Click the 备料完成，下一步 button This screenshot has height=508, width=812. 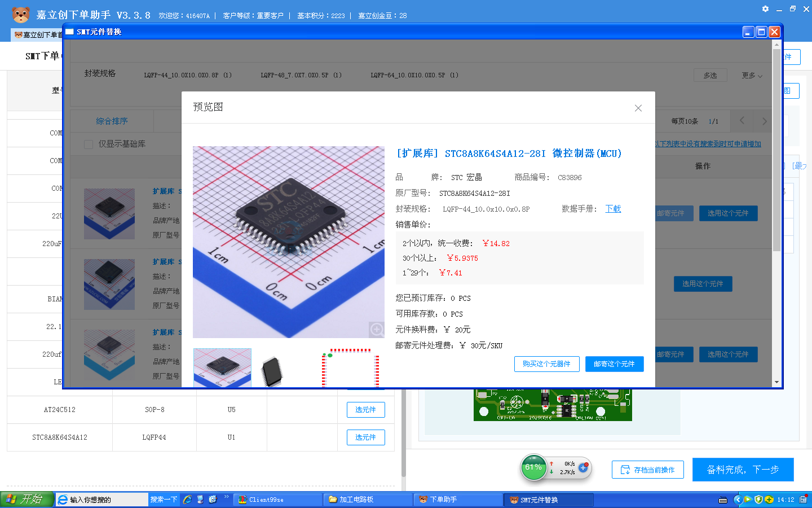[x=743, y=470]
